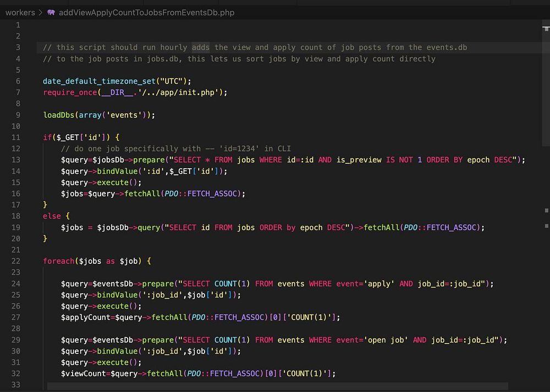Click the 'else' keyword on line 18
Image resolution: width=550 pixels, height=392 pixels.
click(x=52, y=216)
